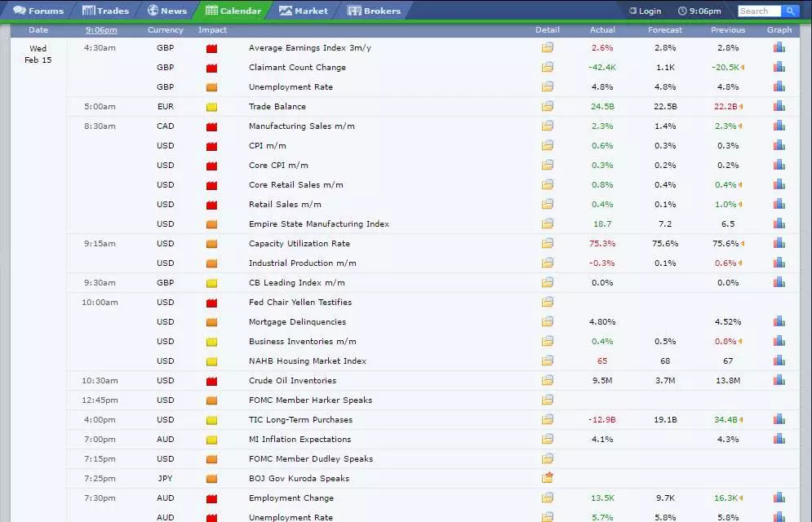Open detail folder for Average Earnings Index
Image resolution: width=812 pixels, height=522 pixels.
pos(548,47)
